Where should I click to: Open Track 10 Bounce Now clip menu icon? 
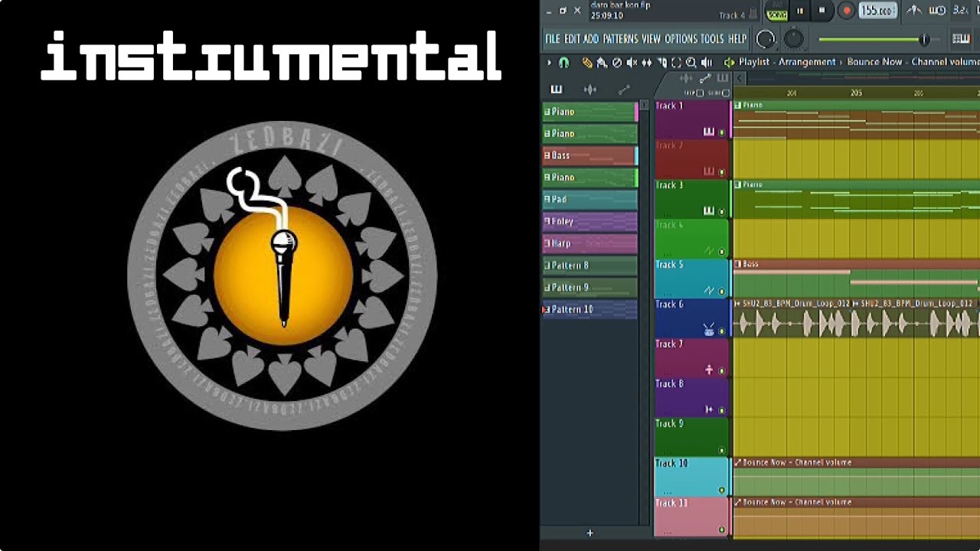pyautogui.click(x=738, y=462)
